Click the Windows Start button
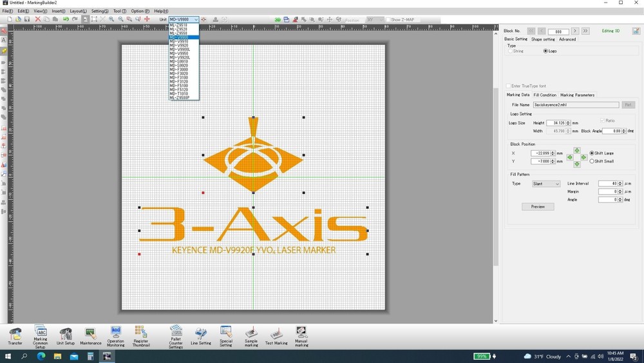 [7, 357]
